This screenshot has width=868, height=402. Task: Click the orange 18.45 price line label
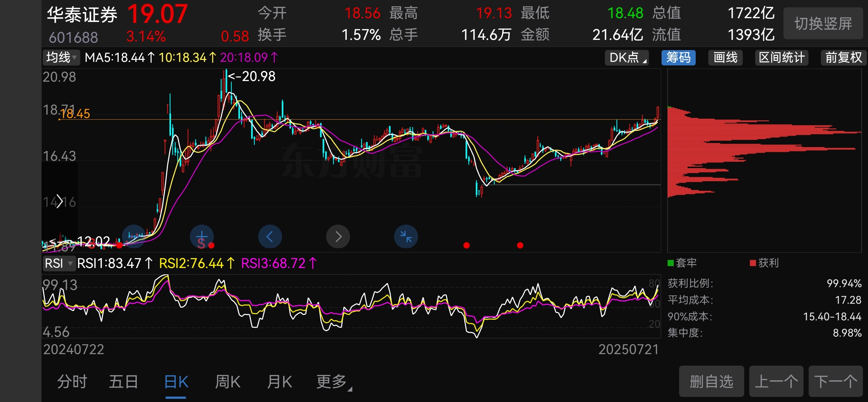[x=75, y=114]
